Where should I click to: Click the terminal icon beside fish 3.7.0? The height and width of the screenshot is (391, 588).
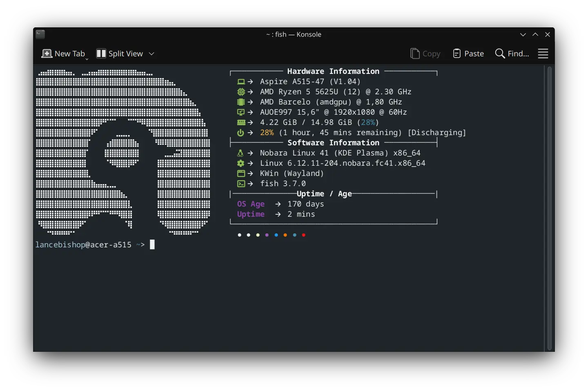[x=241, y=184]
